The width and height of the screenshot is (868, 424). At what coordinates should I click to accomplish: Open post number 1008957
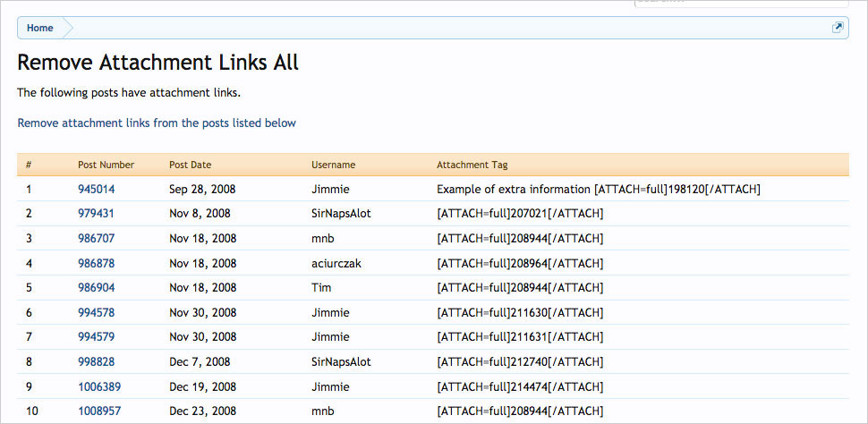[x=99, y=411]
